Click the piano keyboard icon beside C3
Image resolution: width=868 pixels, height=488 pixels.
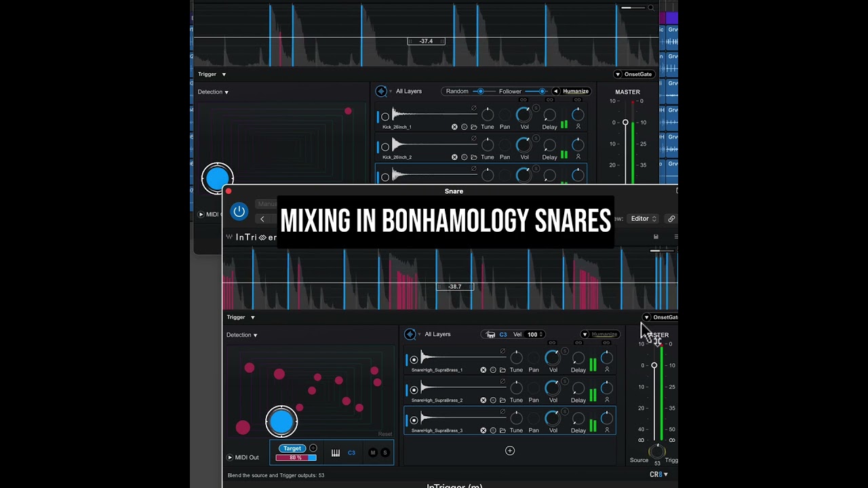coord(336,453)
